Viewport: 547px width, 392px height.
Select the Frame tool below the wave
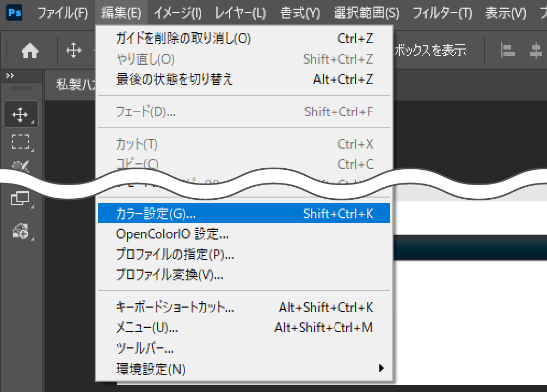pyautogui.click(x=20, y=199)
